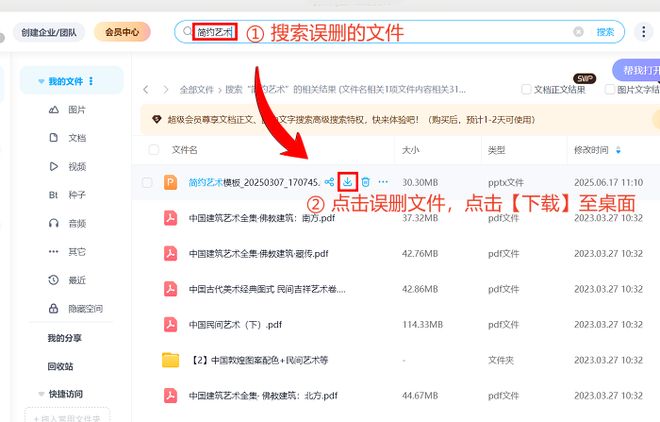The width and height of the screenshot is (660, 422).
Task: Tick the checkbox for the 简约艺术模板 row
Action: [147, 182]
